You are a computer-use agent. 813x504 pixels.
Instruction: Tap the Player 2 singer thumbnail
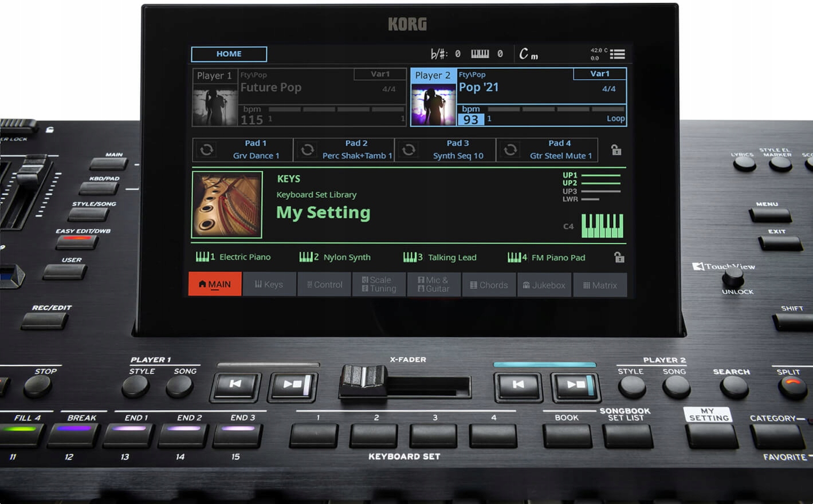(434, 105)
